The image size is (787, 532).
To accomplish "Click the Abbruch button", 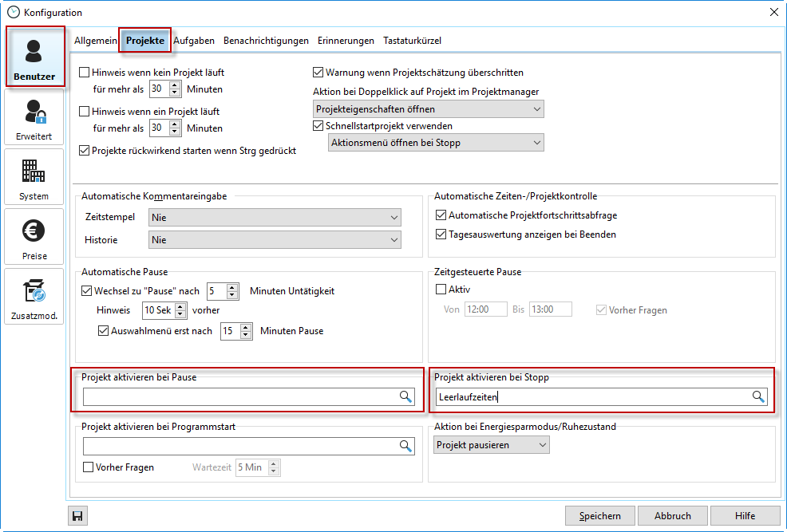I will pos(672,516).
